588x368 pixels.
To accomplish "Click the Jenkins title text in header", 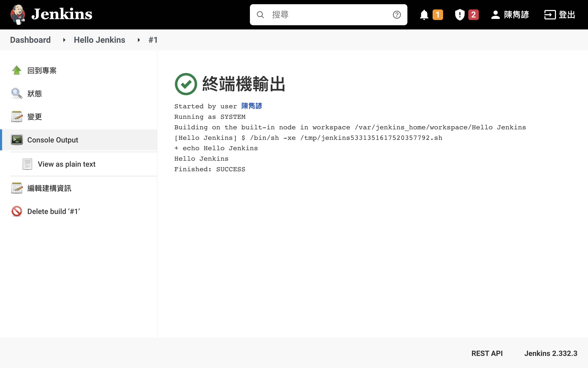I will [62, 14].
